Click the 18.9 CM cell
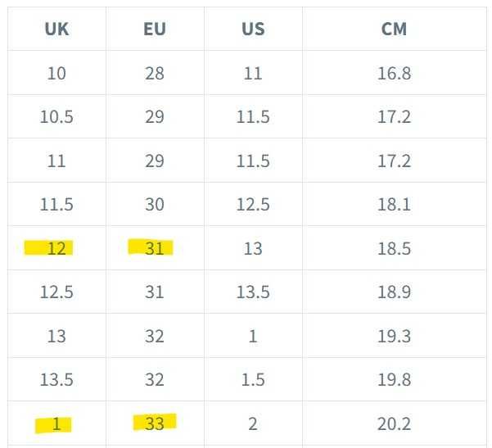Viewport: 492px width, 448px height. [394, 292]
